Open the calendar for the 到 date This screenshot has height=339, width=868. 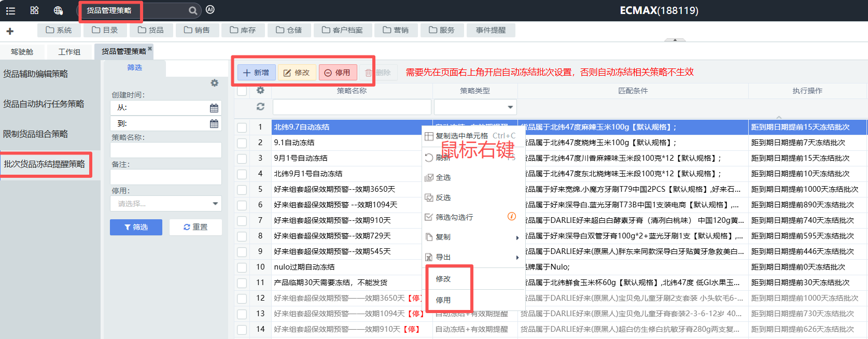pos(214,123)
